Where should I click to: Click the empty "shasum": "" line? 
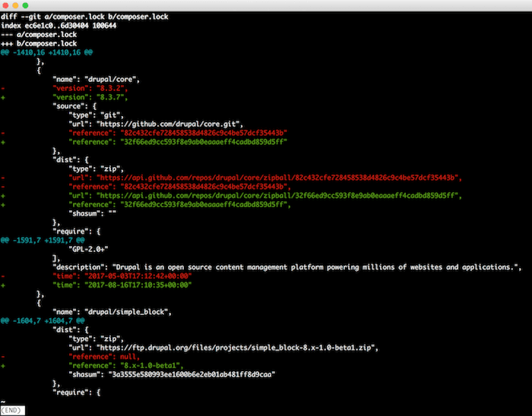click(x=92, y=213)
